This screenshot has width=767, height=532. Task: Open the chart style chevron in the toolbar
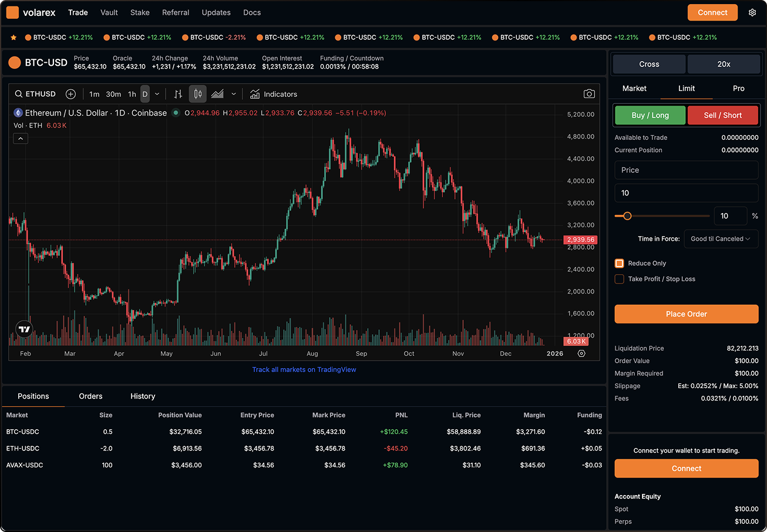click(x=233, y=93)
